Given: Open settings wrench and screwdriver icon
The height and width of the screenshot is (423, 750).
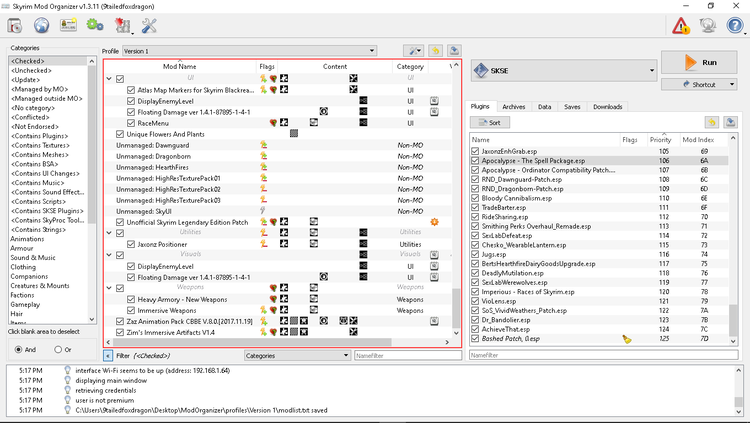Looking at the screenshot, I should pos(149,25).
